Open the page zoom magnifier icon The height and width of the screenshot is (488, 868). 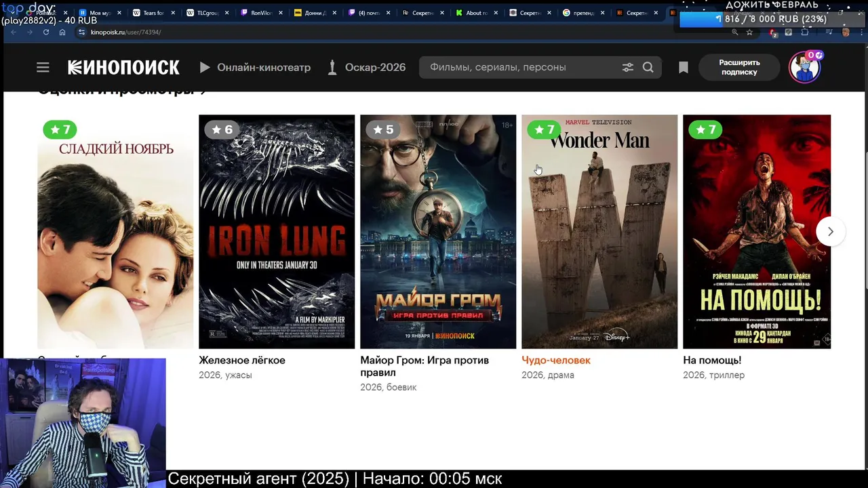tap(735, 32)
